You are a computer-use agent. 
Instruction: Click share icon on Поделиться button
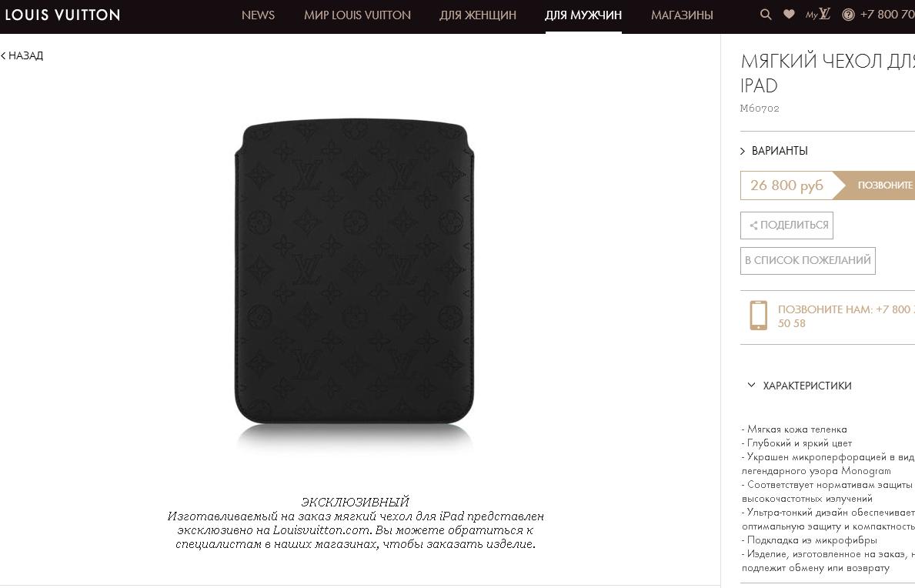[753, 226]
